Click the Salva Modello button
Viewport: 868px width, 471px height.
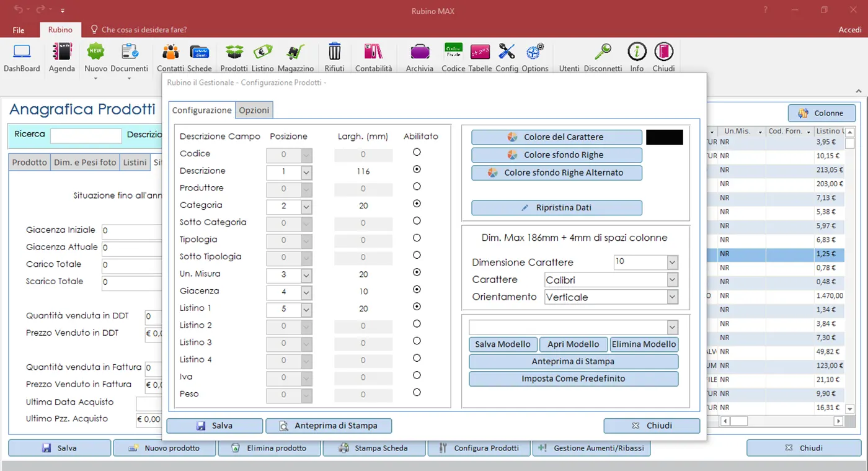[503, 344]
